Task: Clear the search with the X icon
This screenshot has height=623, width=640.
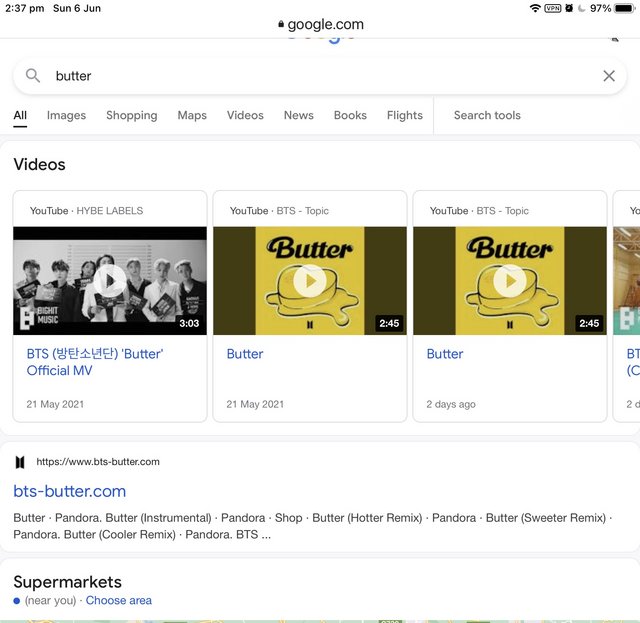Action: point(609,76)
